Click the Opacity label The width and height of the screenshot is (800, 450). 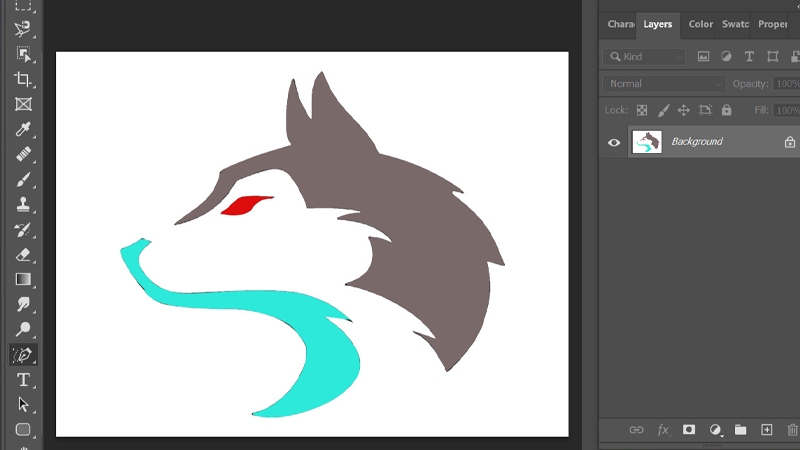(x=751, y=84)
